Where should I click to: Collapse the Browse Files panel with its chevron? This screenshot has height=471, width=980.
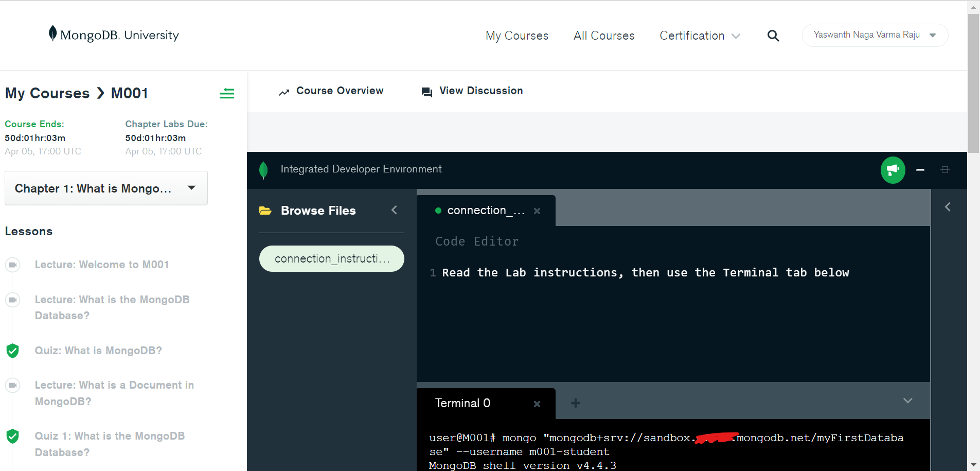pos(394,210)
